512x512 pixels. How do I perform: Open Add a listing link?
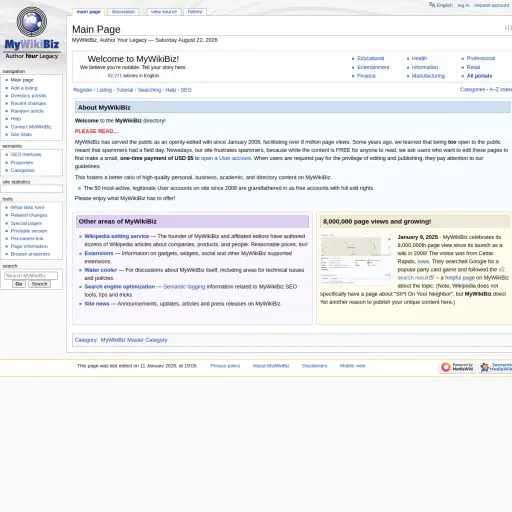pyautogui.click(x=24, y=88)
